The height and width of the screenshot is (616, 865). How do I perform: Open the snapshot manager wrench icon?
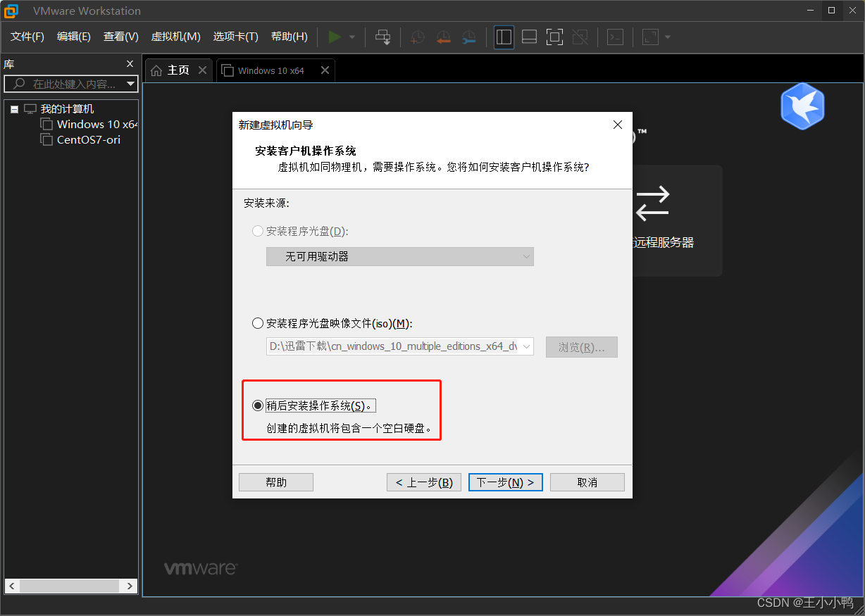click(468, 37)
